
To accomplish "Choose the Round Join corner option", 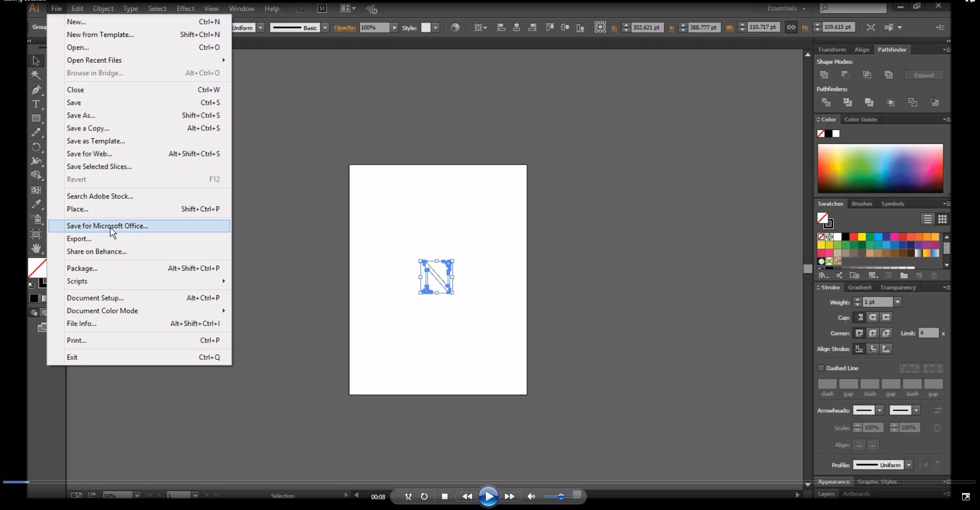I will (x=873, y=333).
